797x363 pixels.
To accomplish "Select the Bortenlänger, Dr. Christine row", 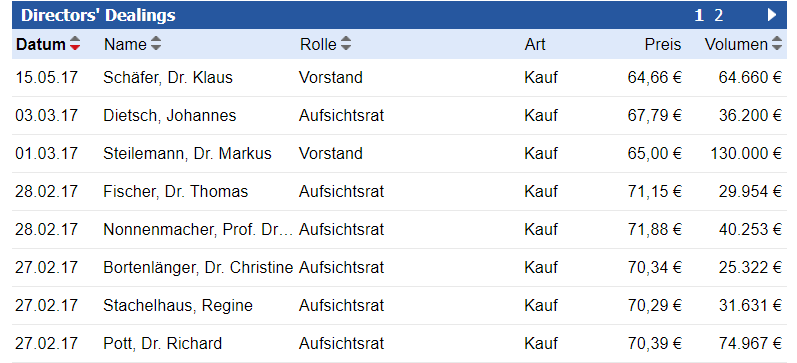I will (399, 267).
